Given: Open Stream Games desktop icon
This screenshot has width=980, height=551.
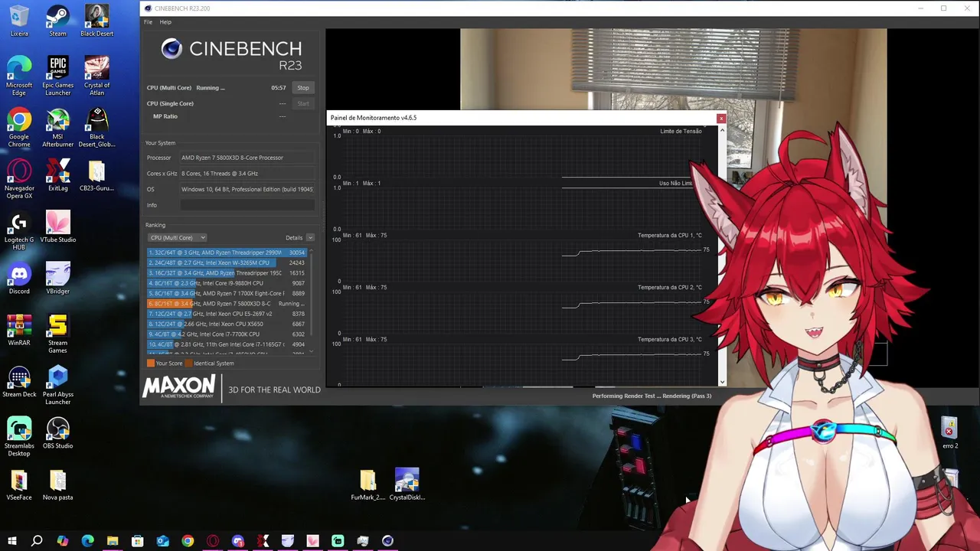Looking at the screenshot, I should pos(57,334).
